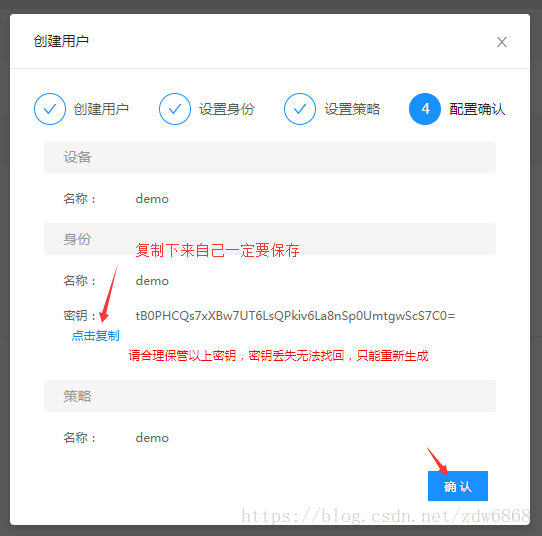542x536 pixels.
Task: Click the 密钥 field label
Action: (x=80, y=316)
